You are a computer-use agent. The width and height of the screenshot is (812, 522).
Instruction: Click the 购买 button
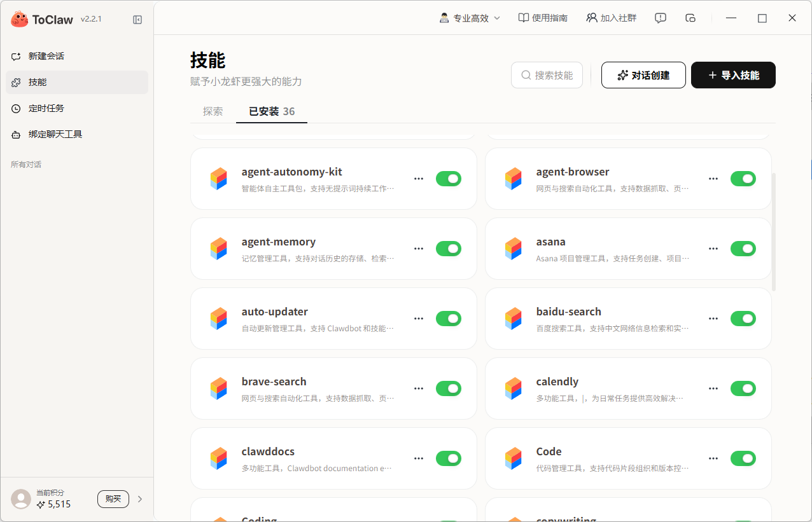113,499
